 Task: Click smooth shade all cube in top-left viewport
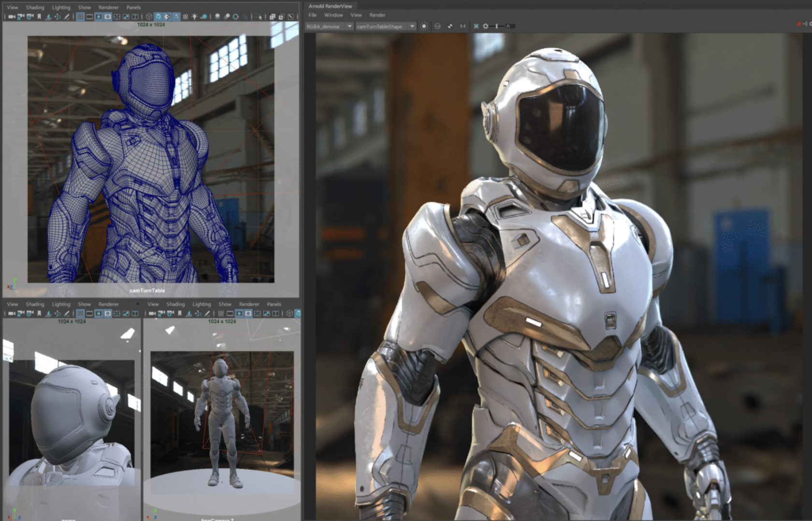click(158, 16)
